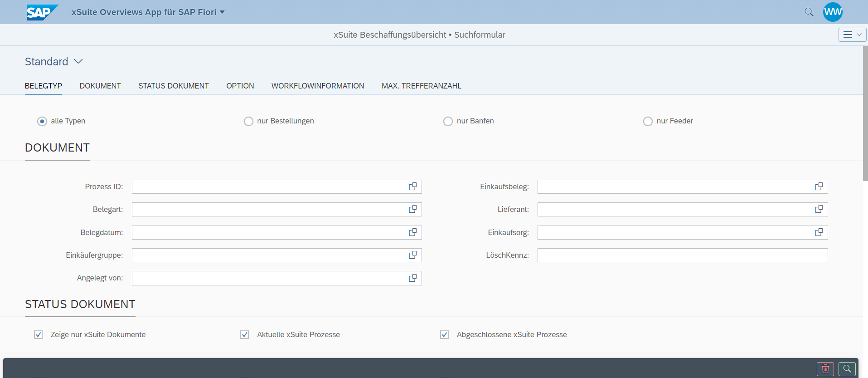Select the nur Bestellungen radio button
The image size is (868, 378).
[248, 121]
